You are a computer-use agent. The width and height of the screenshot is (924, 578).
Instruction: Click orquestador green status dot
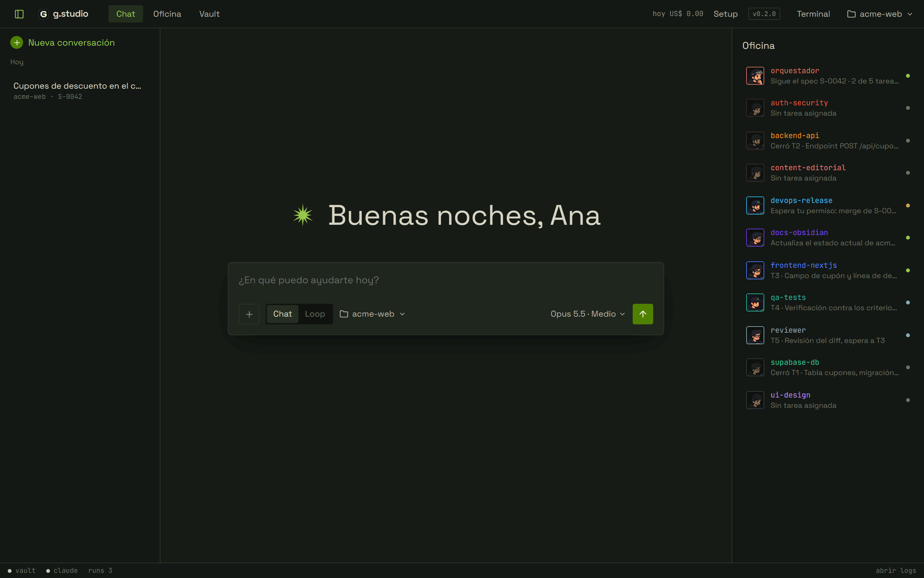[908, 76]
